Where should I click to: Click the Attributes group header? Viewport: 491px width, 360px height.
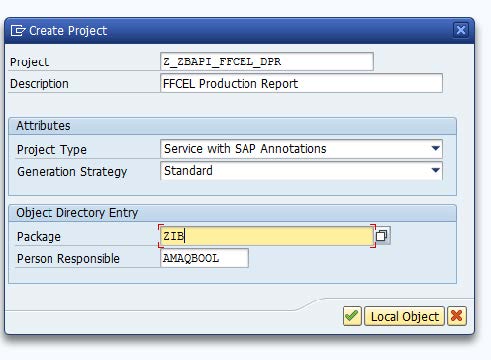point(232,126)
